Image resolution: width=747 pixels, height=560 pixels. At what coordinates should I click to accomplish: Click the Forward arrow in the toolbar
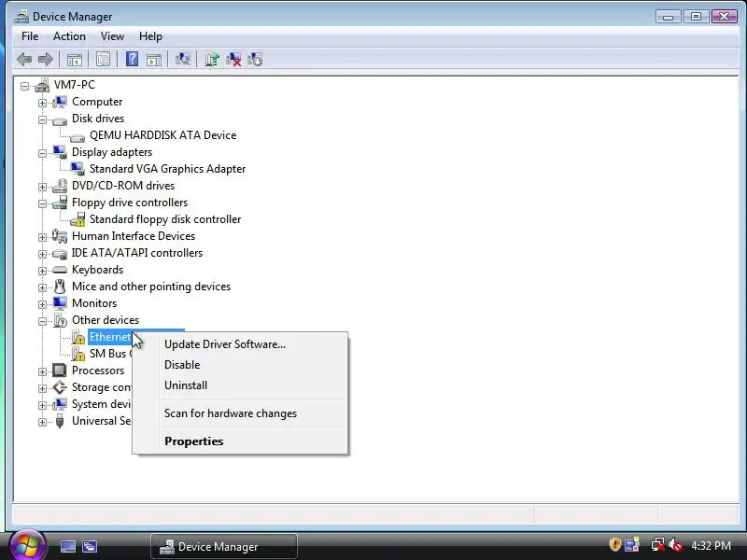tap(45, 60)
